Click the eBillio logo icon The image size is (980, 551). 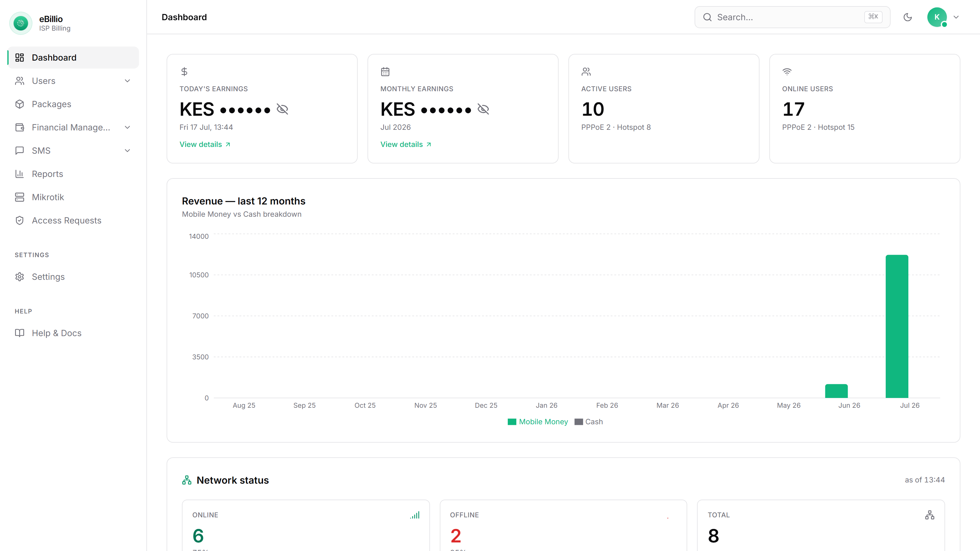point(21,23)
